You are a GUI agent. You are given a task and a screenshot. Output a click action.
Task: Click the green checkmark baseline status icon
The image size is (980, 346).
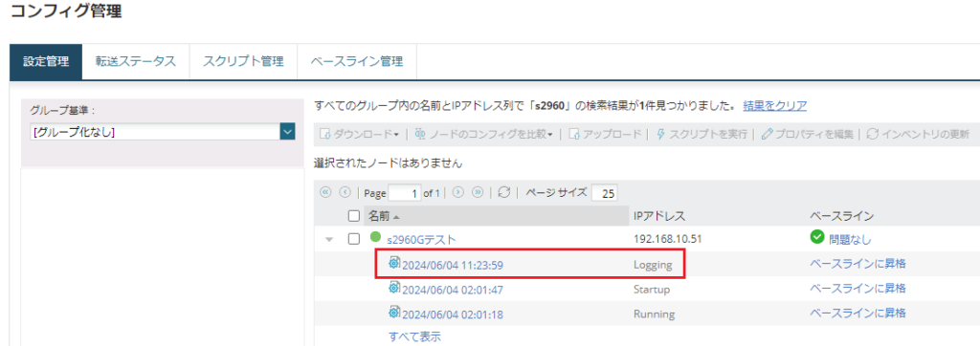(x=817, y=238)
